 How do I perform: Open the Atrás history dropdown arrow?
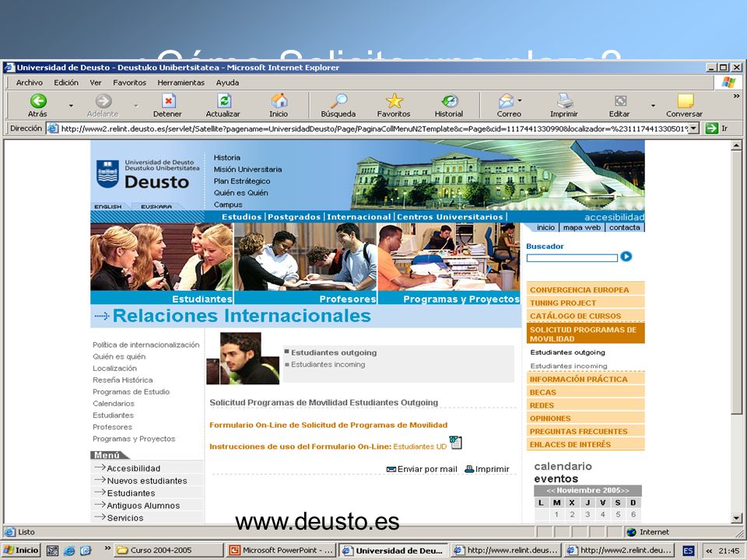point(71,105)
